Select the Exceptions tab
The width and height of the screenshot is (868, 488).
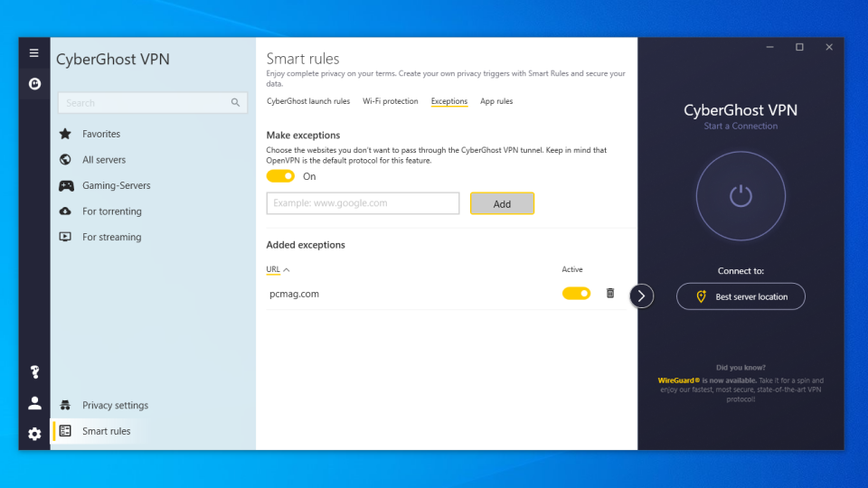pyautogui.click(x=449, y=101)
